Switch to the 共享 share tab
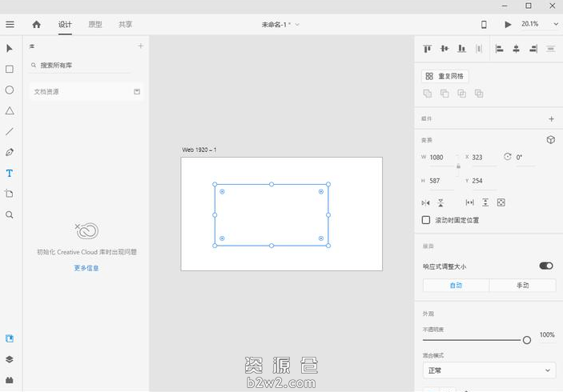 pos(126,25)
